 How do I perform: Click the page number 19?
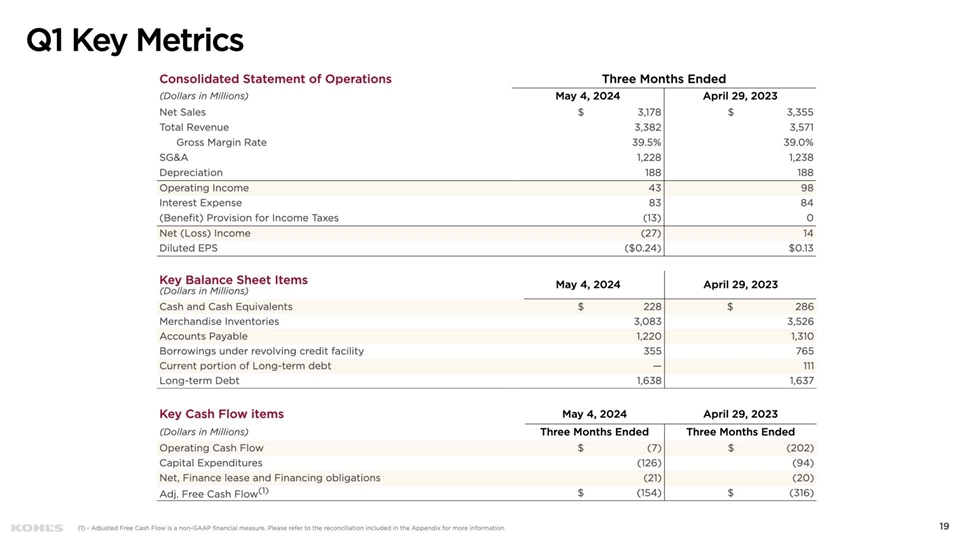(944, 527)
